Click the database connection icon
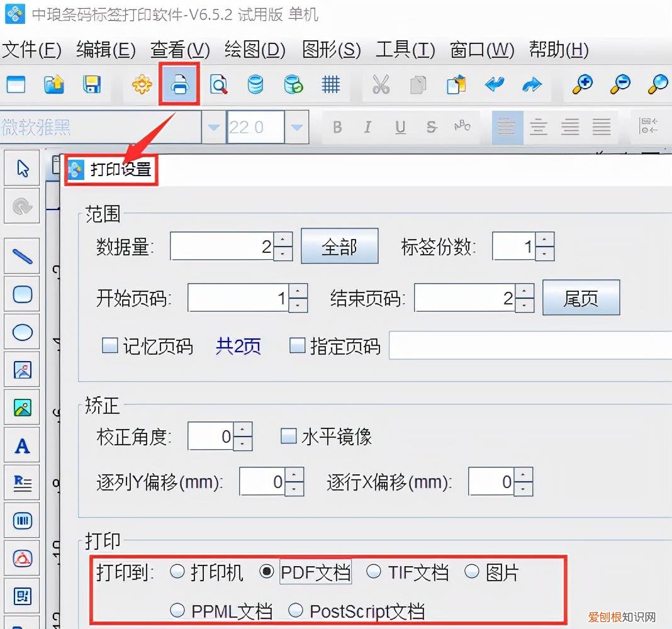Viewport: 672px width, 629px height. coord(255,85)
